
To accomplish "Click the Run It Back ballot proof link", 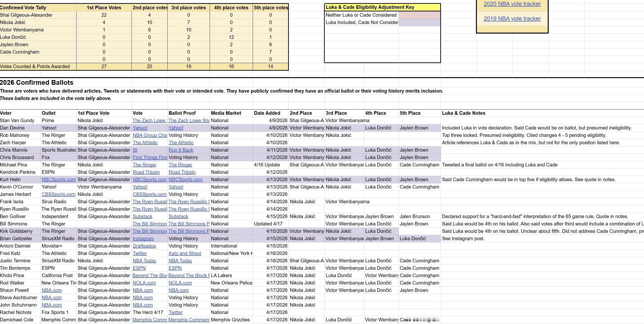I will click(x=181, y=150).
